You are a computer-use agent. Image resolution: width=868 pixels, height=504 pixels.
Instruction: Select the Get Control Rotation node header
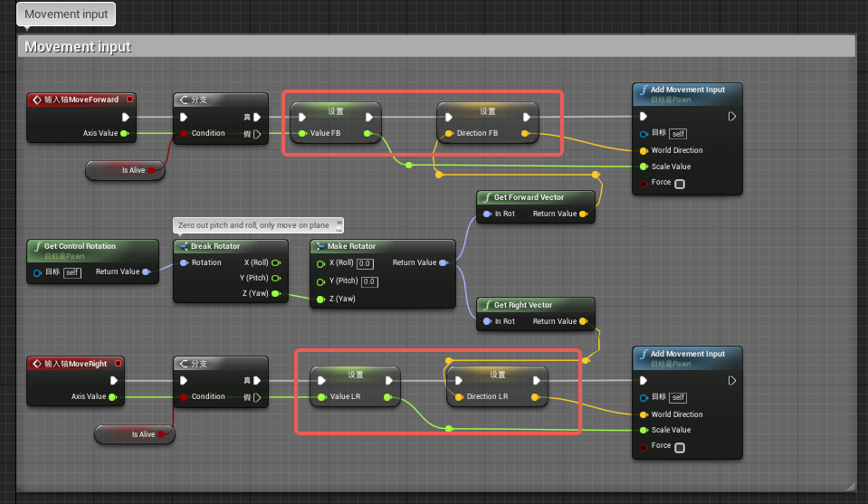tap(92, 250)
